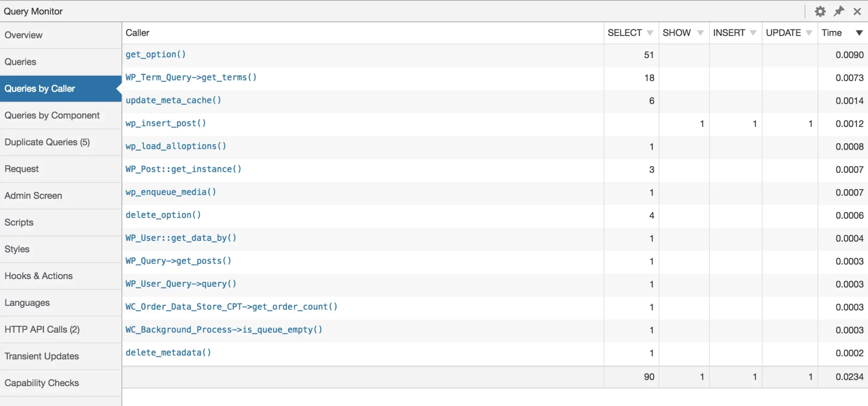Image resolution: width=868 pixels, height=406 pixels.
Task: Open the Overview panel
Action: pos(24,35)
